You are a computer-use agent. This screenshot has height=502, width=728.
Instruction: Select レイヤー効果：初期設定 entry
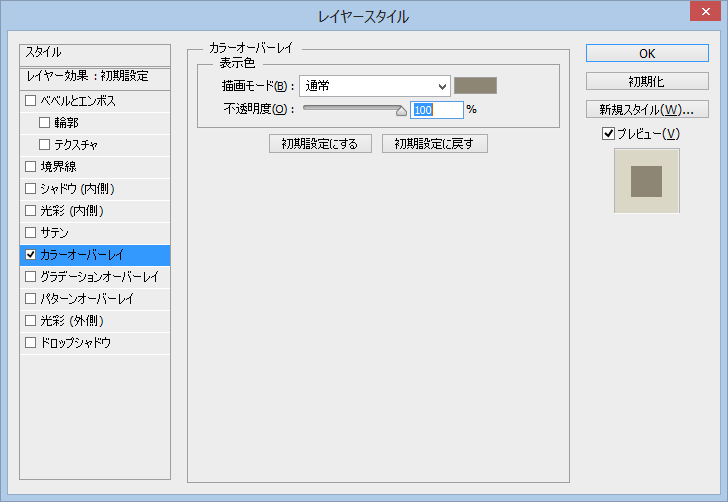(95, 76)
